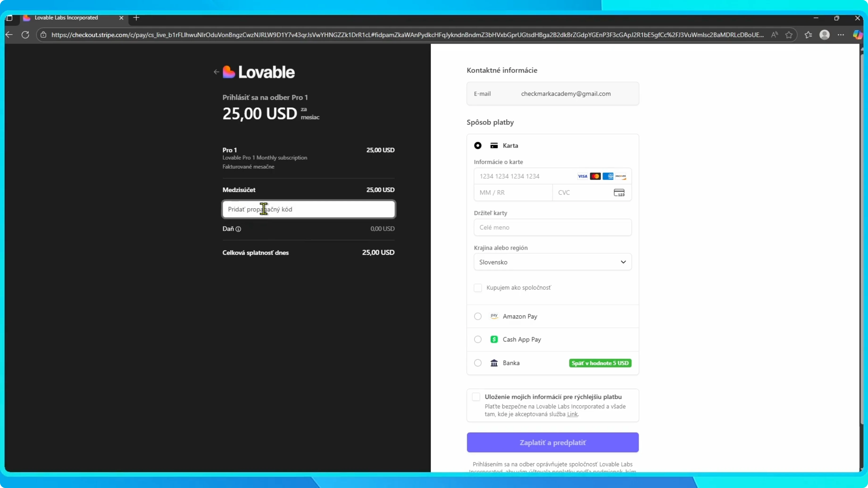Select the Cash App Pay radio button

478,339
